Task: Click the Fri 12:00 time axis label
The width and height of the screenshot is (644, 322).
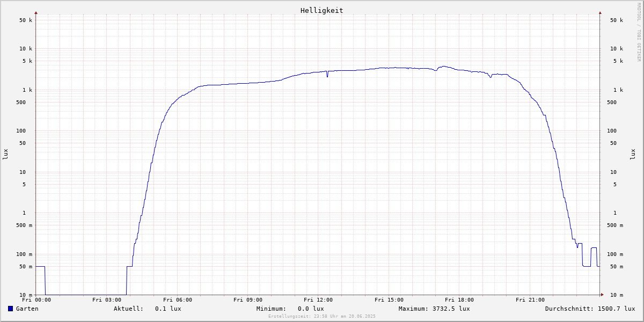Action: tap(318, 300)
